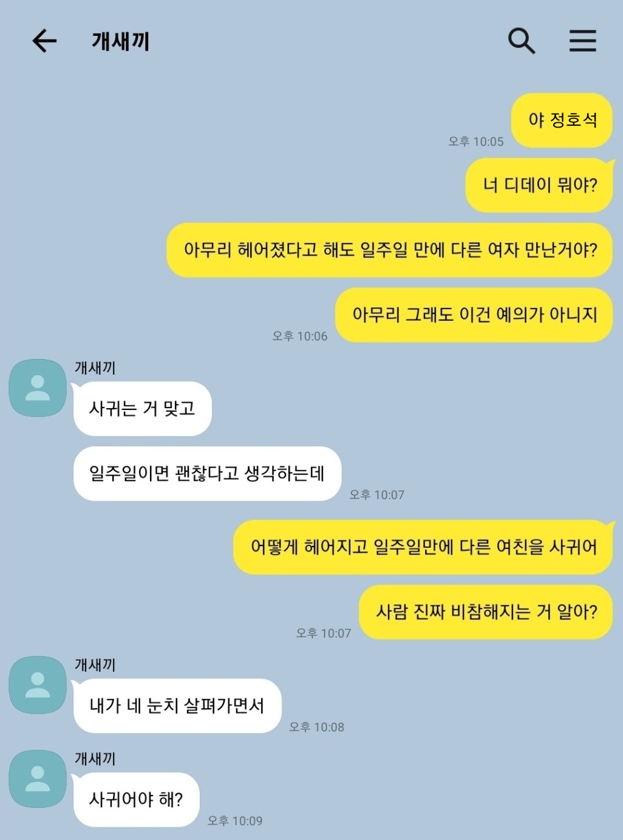This screenshot has width=623, height=840.
Task: Tap '어떻게 헤어지고 일주일만에 다른 여친을 사귀어' message
Action: click(x=423, y=547)
